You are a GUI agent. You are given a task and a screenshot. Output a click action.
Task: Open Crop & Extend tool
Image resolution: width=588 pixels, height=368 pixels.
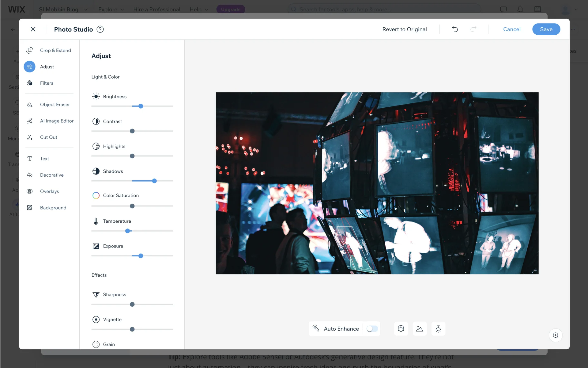click(x=55, y=50)
